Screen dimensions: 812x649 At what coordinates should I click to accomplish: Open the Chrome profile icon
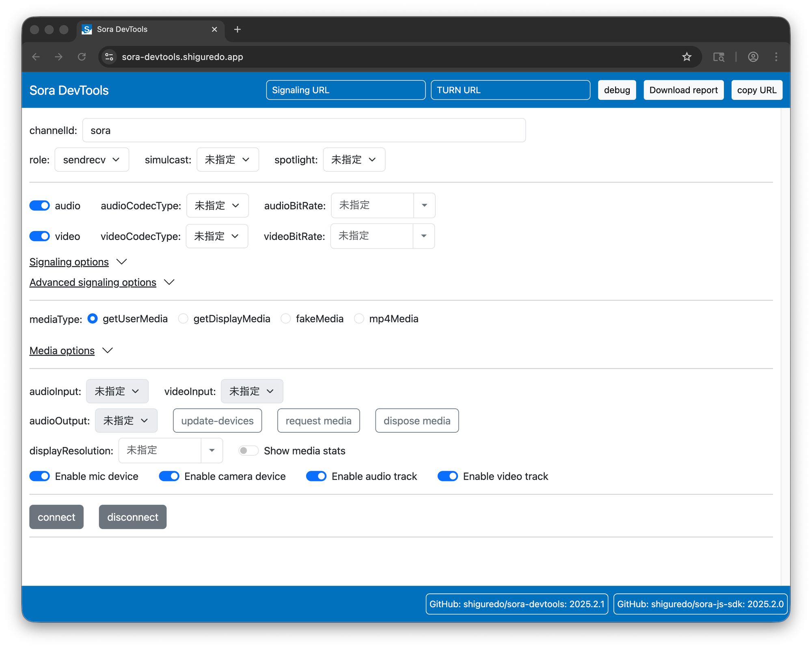[753, 57]
